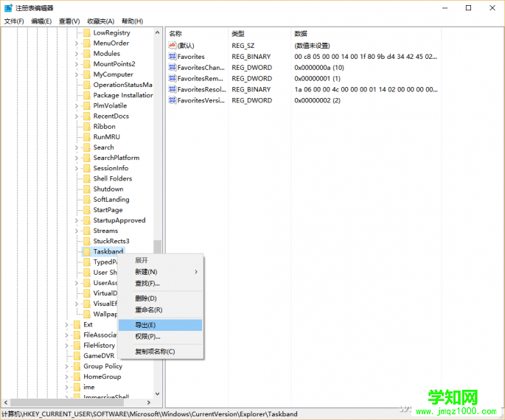Click the HomeGroup folder icon
Screen dimensions: 505x420
tap(77, 377)
